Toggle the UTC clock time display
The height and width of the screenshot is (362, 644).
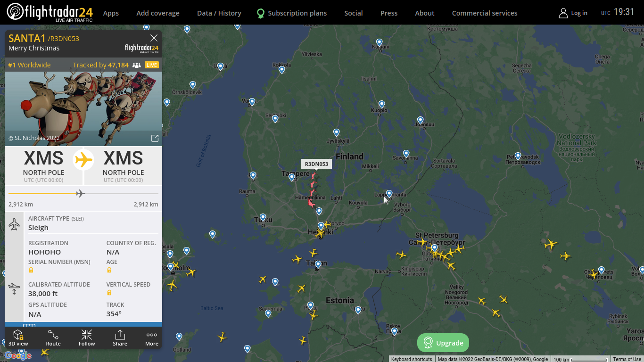(x=618, y=12)
